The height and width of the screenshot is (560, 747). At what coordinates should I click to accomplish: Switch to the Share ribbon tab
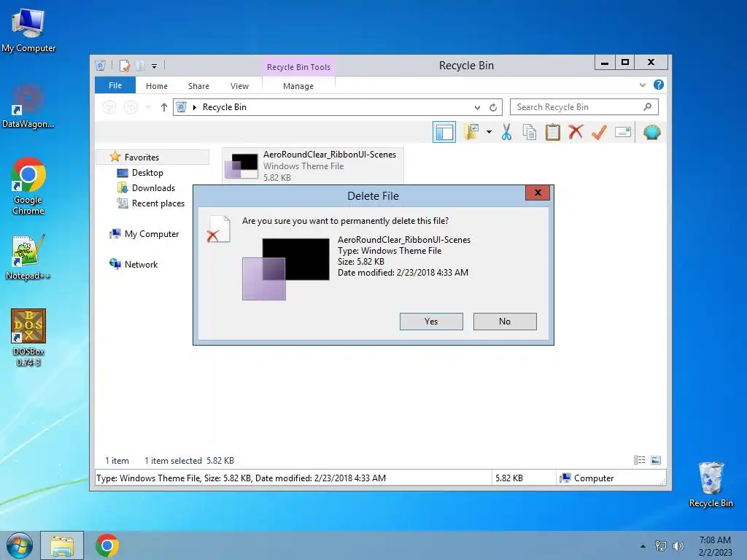tap(198, 86)
